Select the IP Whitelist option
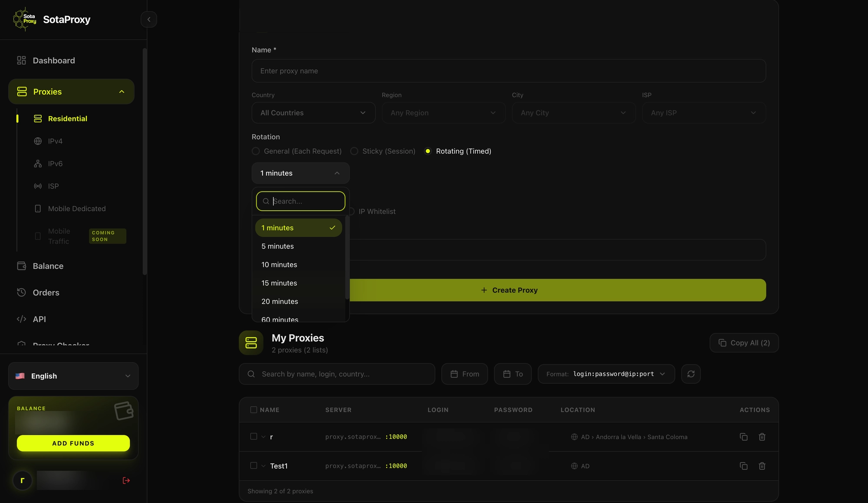868x503 pixels. (373, 212)
